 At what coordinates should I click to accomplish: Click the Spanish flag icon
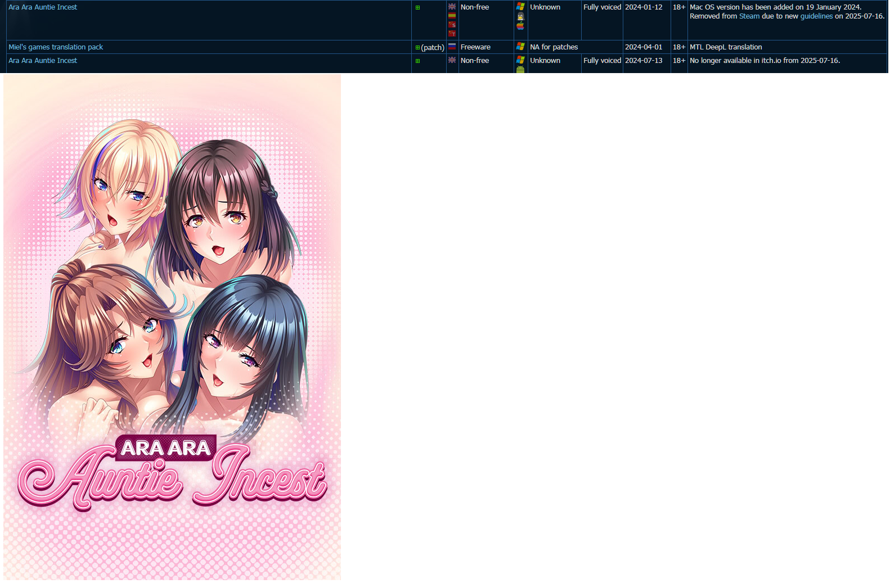click(452, 16)
